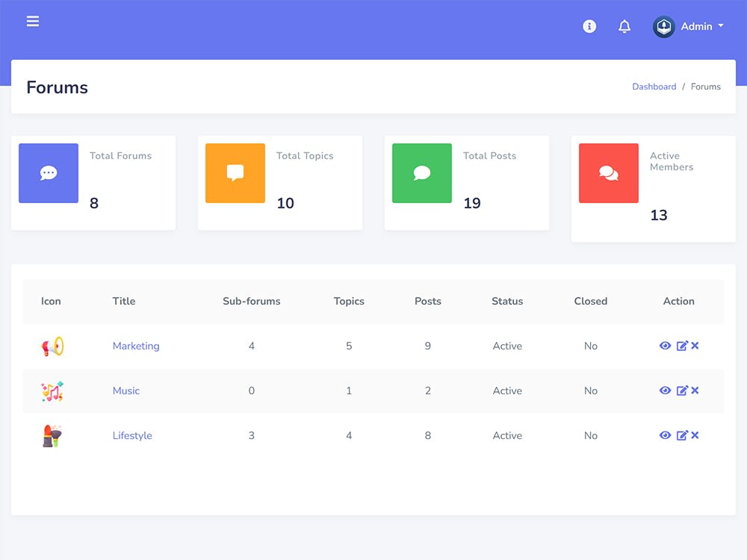
Task: Open the Marketing forum title link
Action: coord(136,346)
